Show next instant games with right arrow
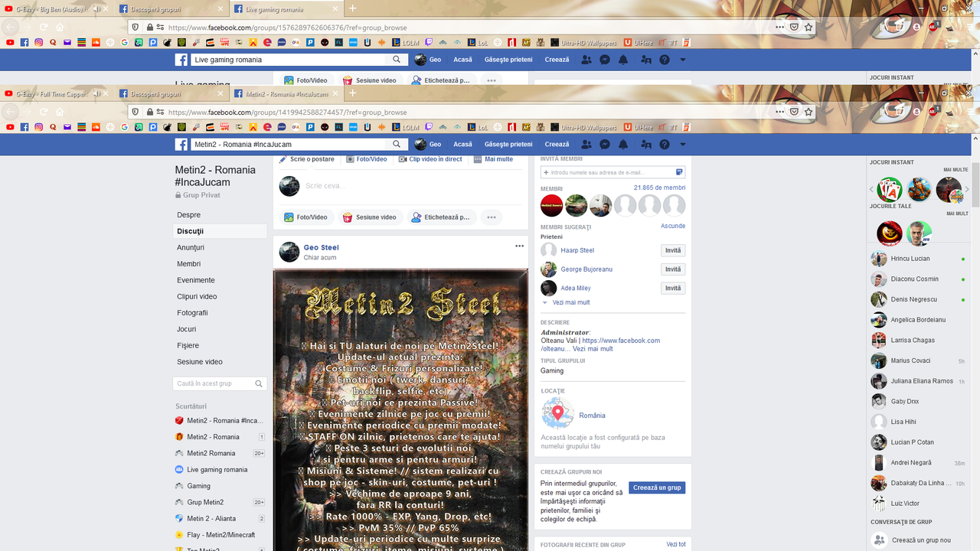Image resolution: width=980 pixels, height=551 pixels. [x=967, y=189]
